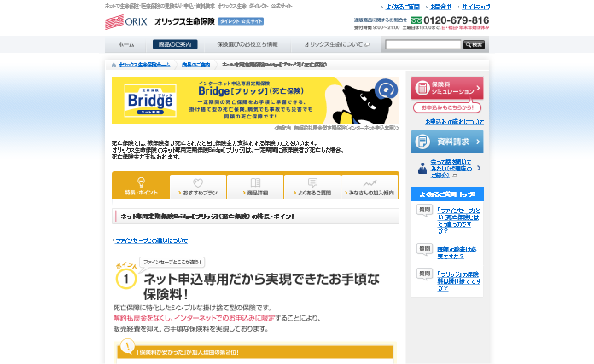Click the arrow on 保険料シミュレーション button

pyautogui.click(x=478, y=88)
